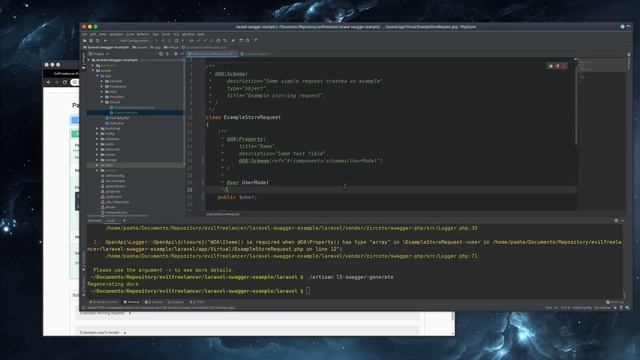
Task: Expand the Providers folder
Action: (x=102, y=97)
